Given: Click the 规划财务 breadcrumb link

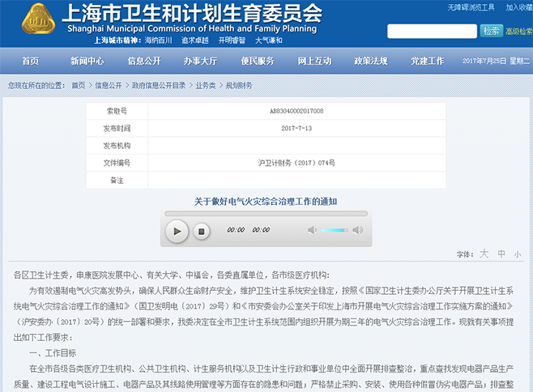Looking at the screenshot, I should [x=239, y=85].
